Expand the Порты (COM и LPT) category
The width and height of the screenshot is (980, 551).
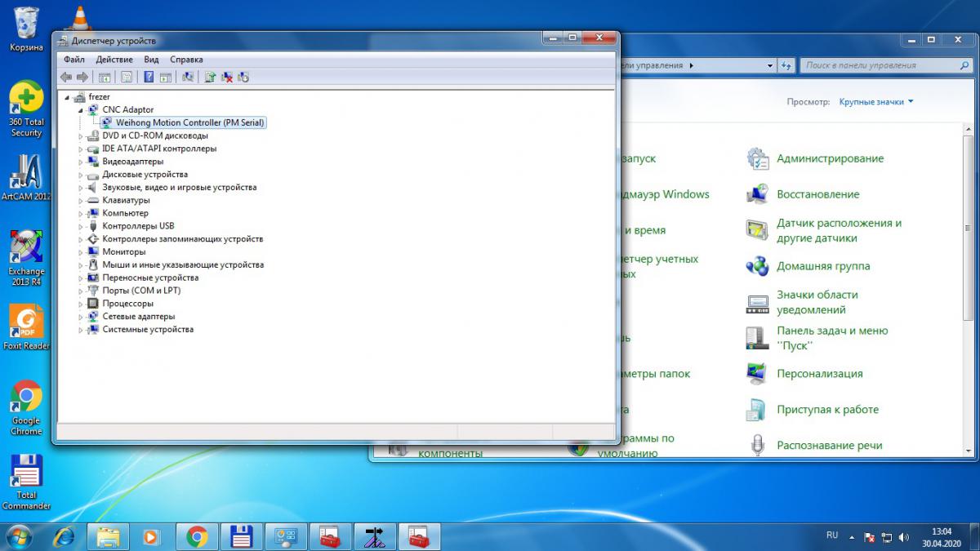click(x=81, y=291)
